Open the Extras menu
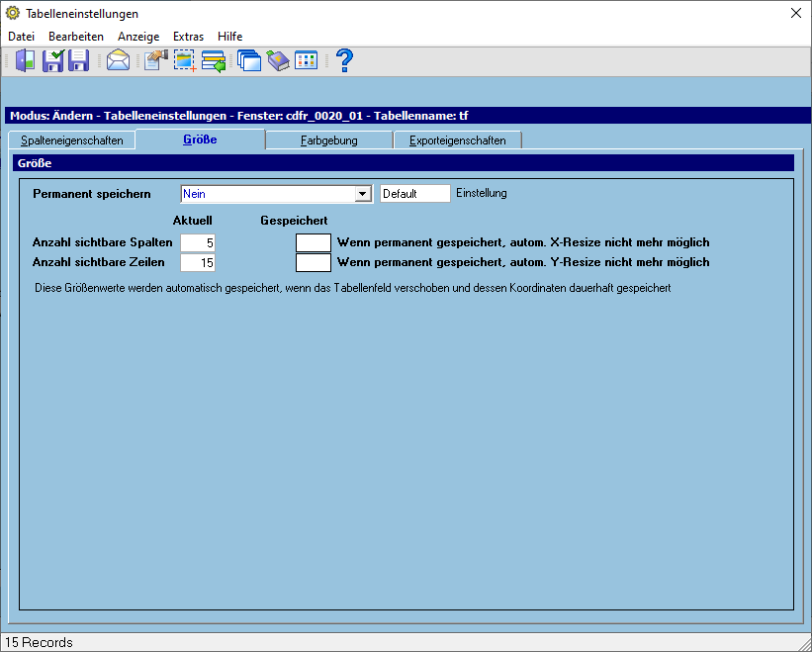This screenshot has height=652, width=812. point(188,37)
